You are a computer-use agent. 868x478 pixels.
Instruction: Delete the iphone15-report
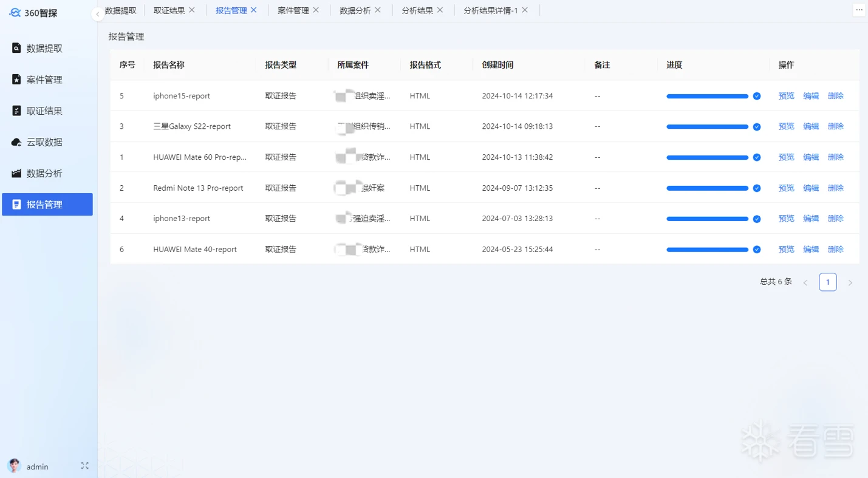coord(836,96)
